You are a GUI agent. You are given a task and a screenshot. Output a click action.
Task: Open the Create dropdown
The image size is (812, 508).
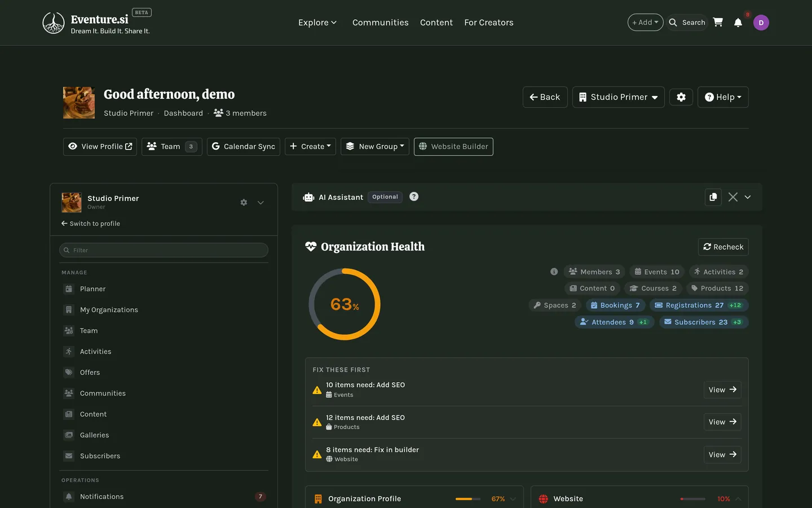tap(310, 147)
